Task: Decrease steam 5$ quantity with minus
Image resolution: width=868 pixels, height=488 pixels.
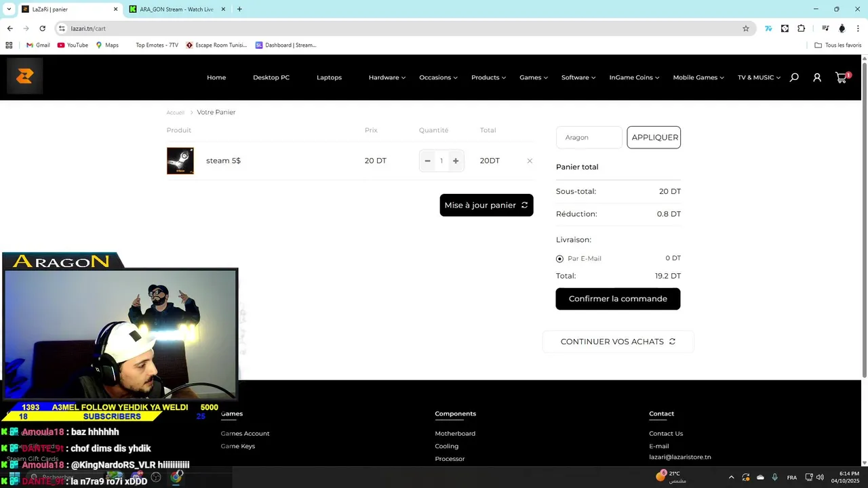Action: 427,161
